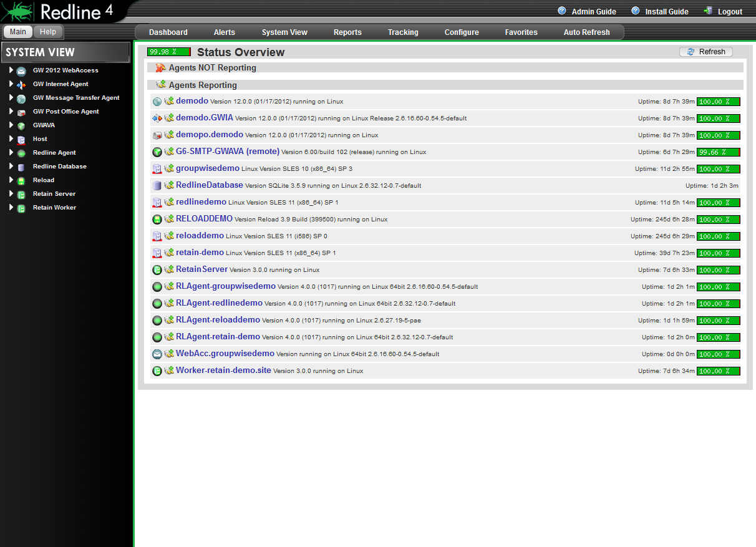756x547 pixels.
Task: Click the Reload icon in sidebar
Action: pos(21,180)
